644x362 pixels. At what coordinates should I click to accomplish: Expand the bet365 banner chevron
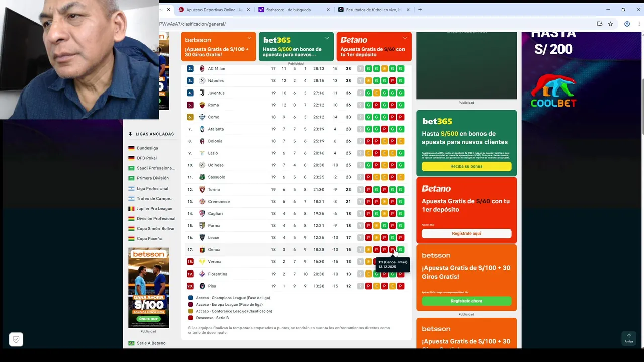327,38
